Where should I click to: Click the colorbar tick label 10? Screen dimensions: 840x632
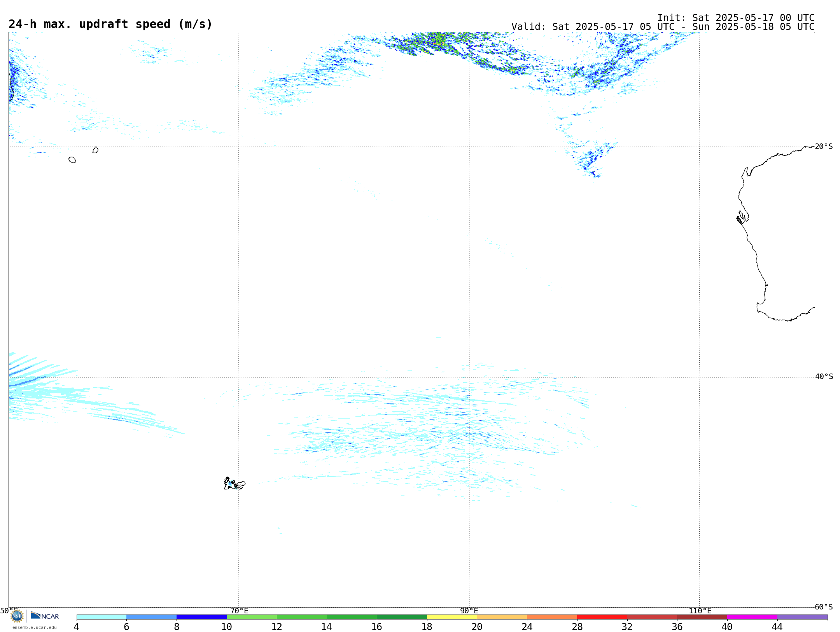[x=227, y=627]
